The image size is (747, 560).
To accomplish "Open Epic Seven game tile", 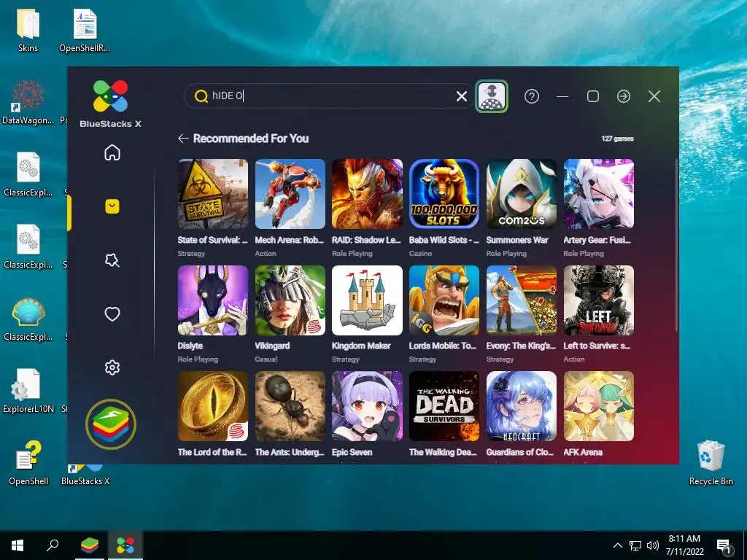I will pyautogui.click(x=368, y=406).
